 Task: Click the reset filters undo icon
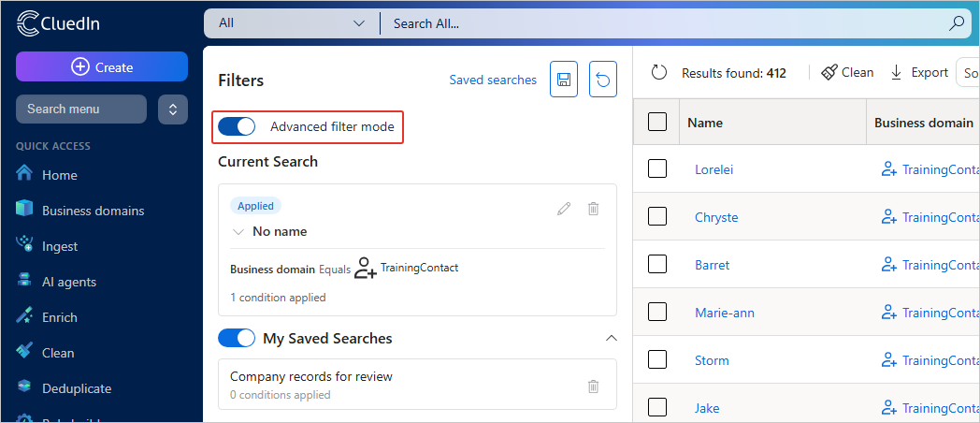pyautogui.click(x=603, y=80)
